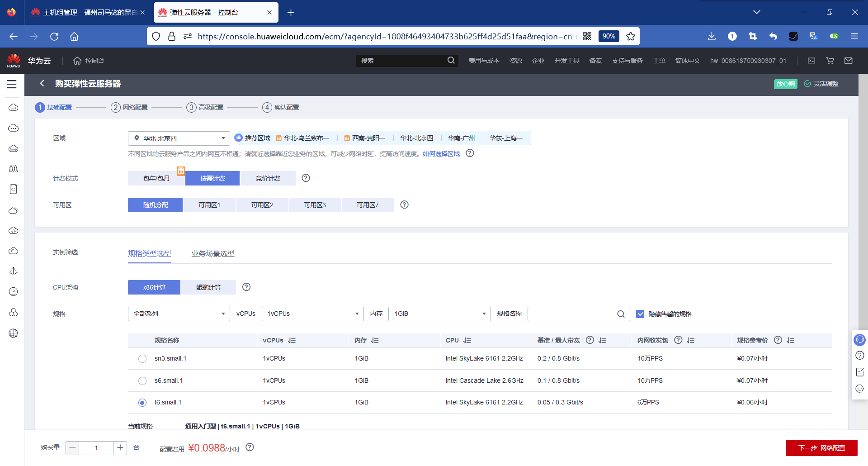Pick recommended region 华南-广州
The image size is (868, 466).
pyautogui.click(x=461, y=138)
